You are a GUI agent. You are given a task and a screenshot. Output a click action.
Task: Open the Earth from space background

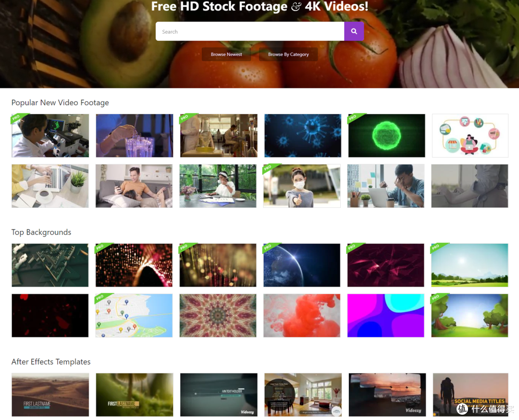(302, 265)
